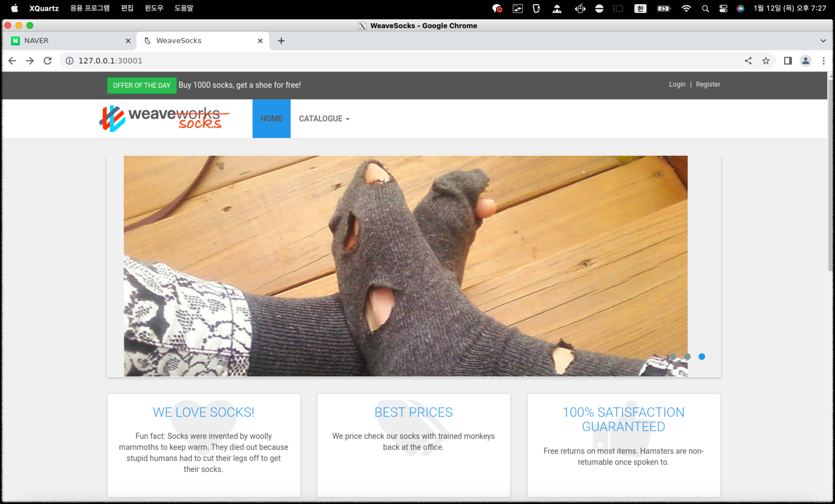Click the browser forward arrow
The height and width of the screenshot is (504, 835).
coord(30,61)
